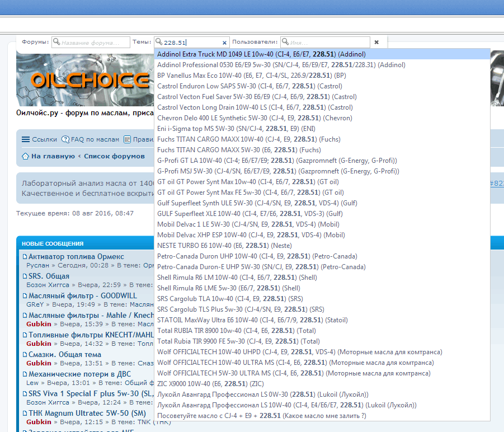Open FAQ по маслам link
Viewport: 504px width, 432px height.
[x=95, y=139]
